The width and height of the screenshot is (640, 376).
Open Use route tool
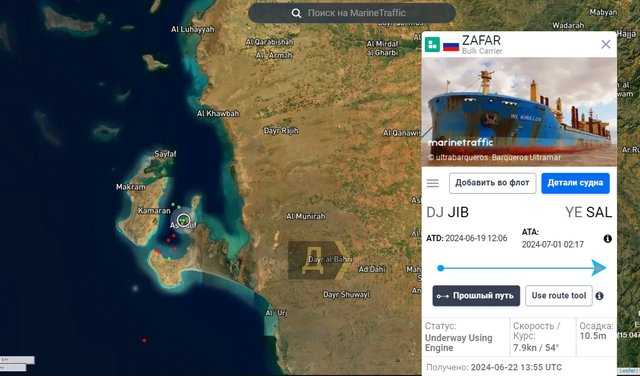click(558, 296)
